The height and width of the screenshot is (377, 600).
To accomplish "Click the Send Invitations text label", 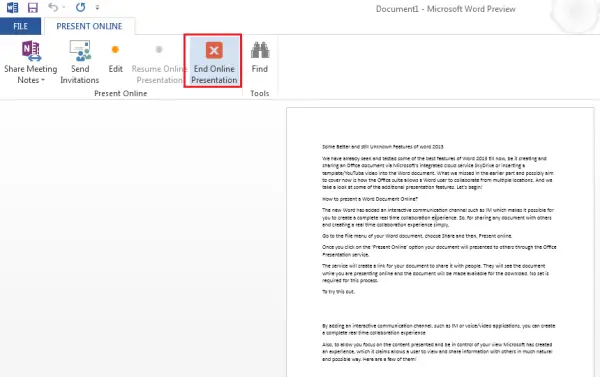I will tap(80, 74).
